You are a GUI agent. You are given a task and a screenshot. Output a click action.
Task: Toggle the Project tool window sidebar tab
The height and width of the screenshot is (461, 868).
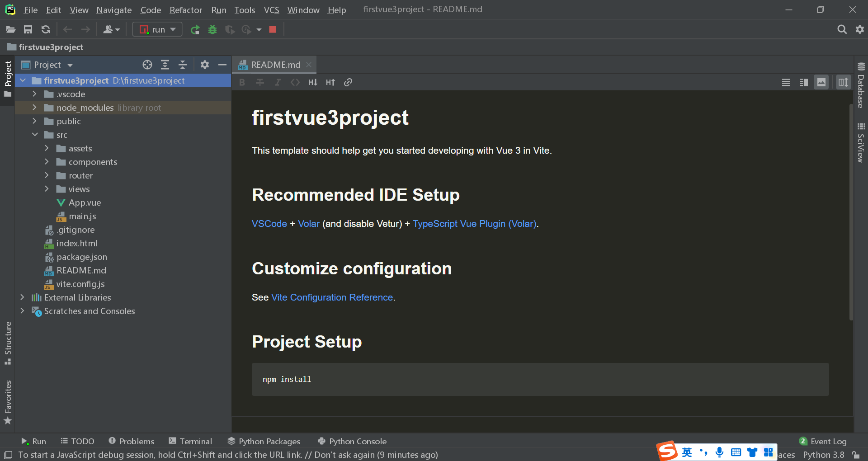tap(8, 79)
